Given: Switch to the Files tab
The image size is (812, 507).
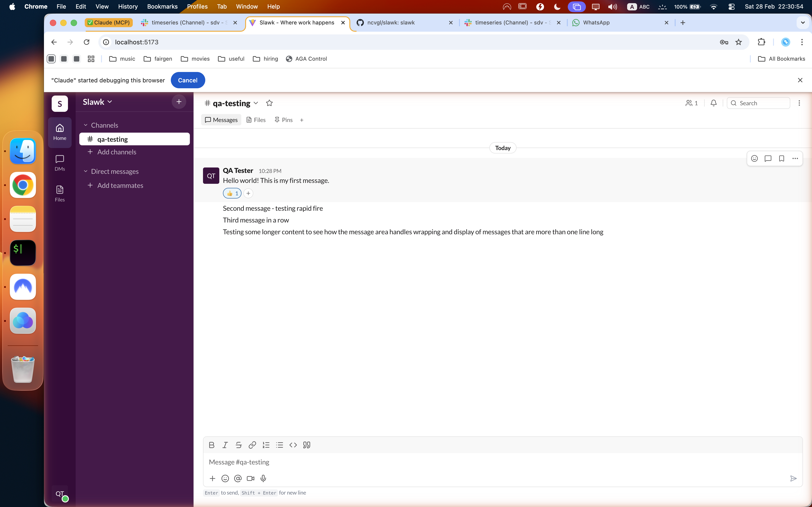Looking at the screenshot, I should tap(256, 120).
